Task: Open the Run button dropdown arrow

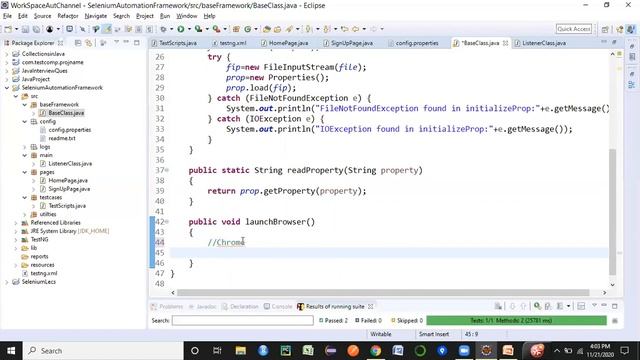Action: [x=189, y=29]
